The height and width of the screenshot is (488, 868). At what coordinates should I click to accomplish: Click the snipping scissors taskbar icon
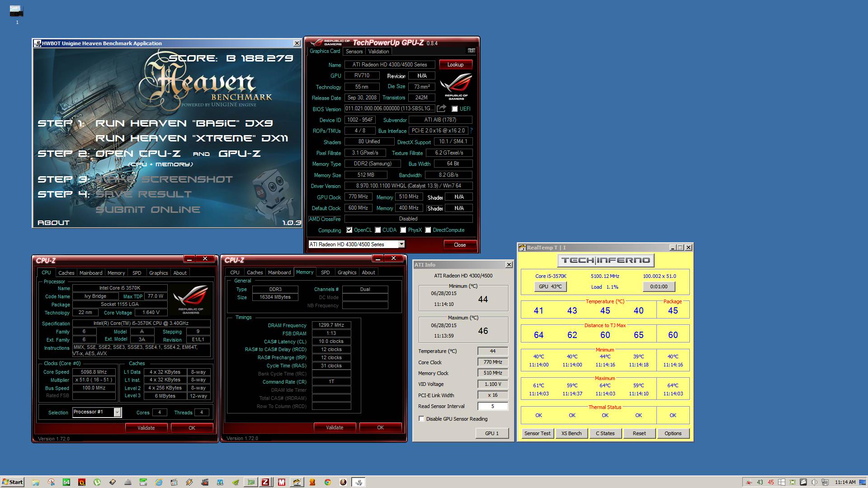coord(51,482)
